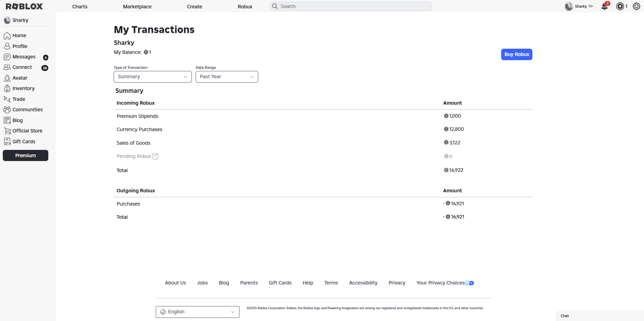The width and height of the screenshot is (644, 321).
Task: Open the Help footer link
Action: [x=308, y=283]
